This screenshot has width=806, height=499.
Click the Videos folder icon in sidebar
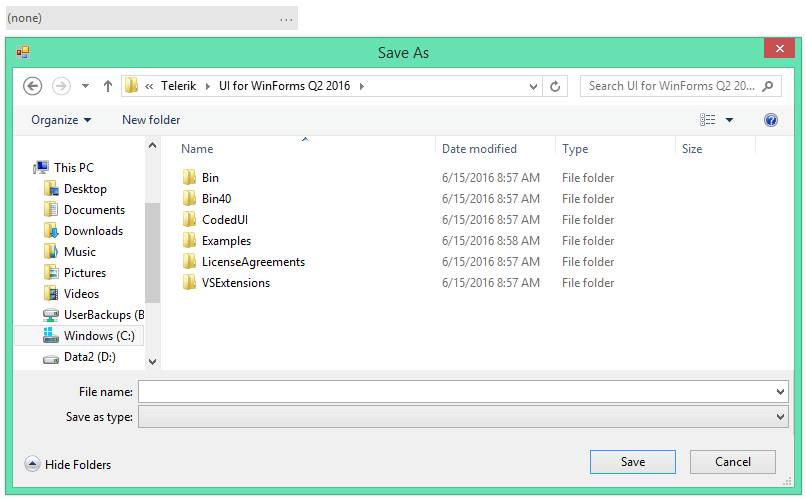(51, 294)
